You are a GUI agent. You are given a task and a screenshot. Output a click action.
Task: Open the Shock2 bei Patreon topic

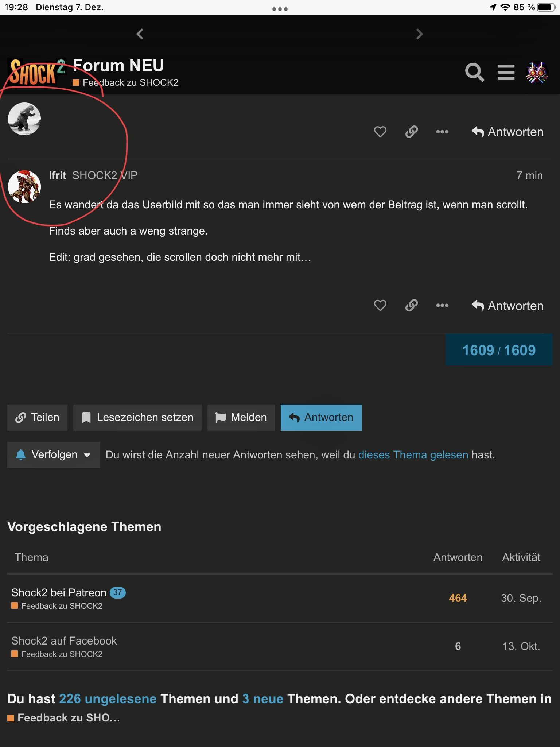tap(59, 593)
